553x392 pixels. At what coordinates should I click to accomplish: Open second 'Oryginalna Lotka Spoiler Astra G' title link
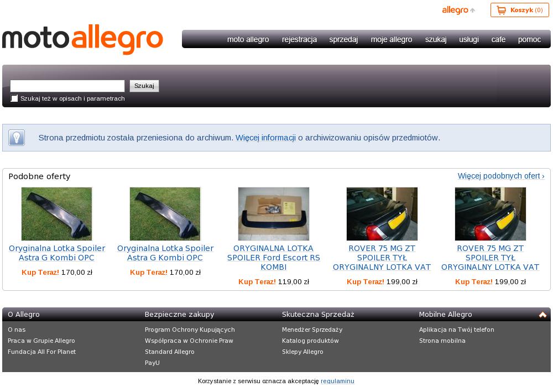coord(165,253)
